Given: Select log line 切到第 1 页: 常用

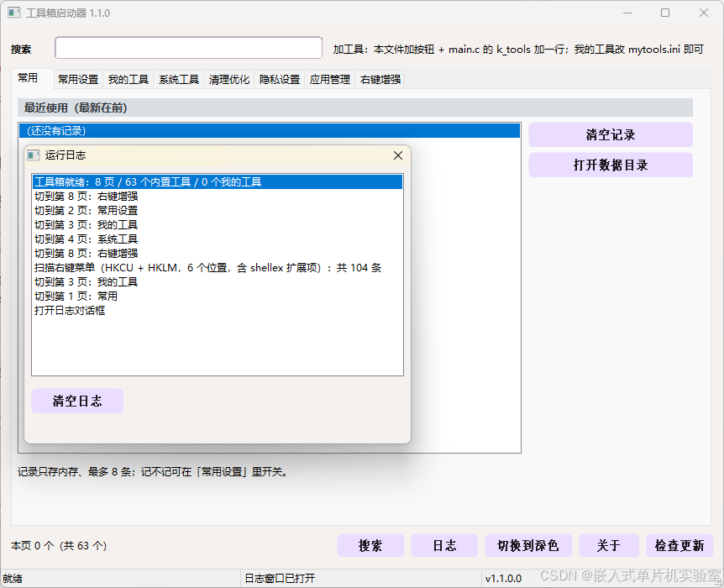Looking at the screenshot, I should [218, 296].
